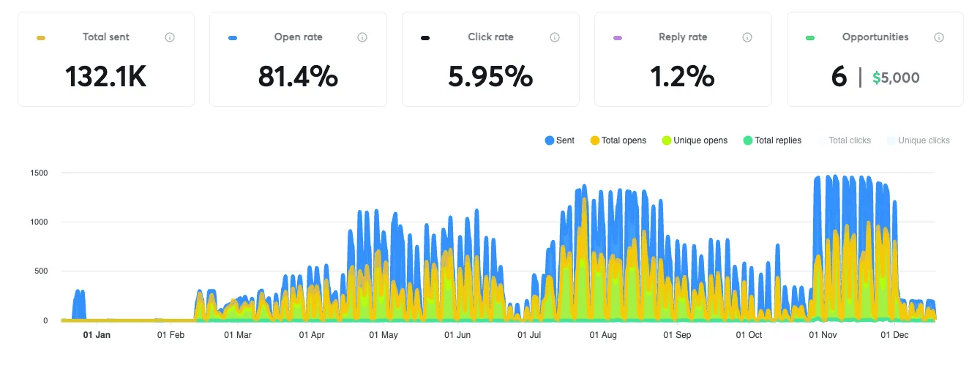The width and height of the screenshot is (980, 365).
Task: Click the blue Open rate color pill
Action: point(233,37)
